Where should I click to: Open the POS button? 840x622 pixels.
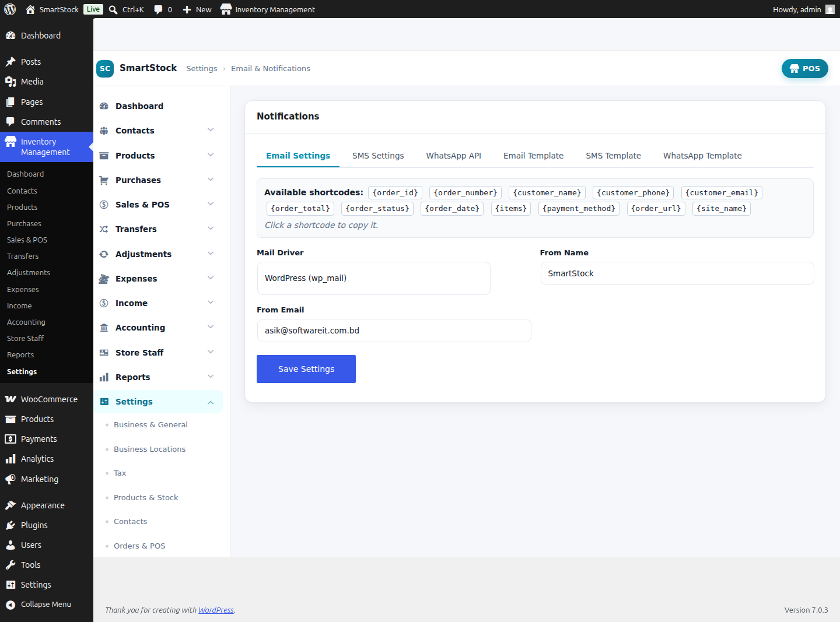(x=804, y=68)
